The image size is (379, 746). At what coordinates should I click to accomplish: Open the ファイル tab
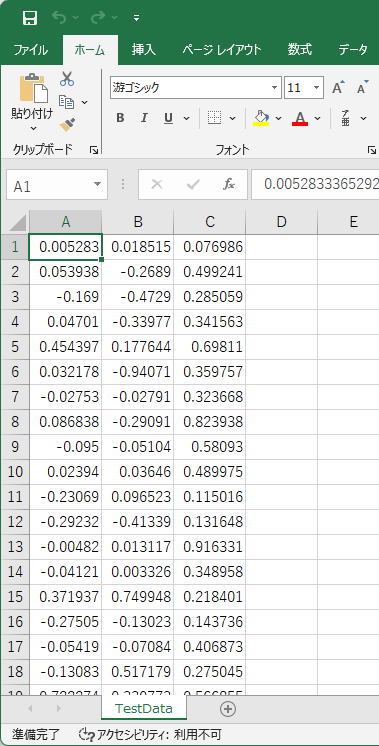(30, 49)
